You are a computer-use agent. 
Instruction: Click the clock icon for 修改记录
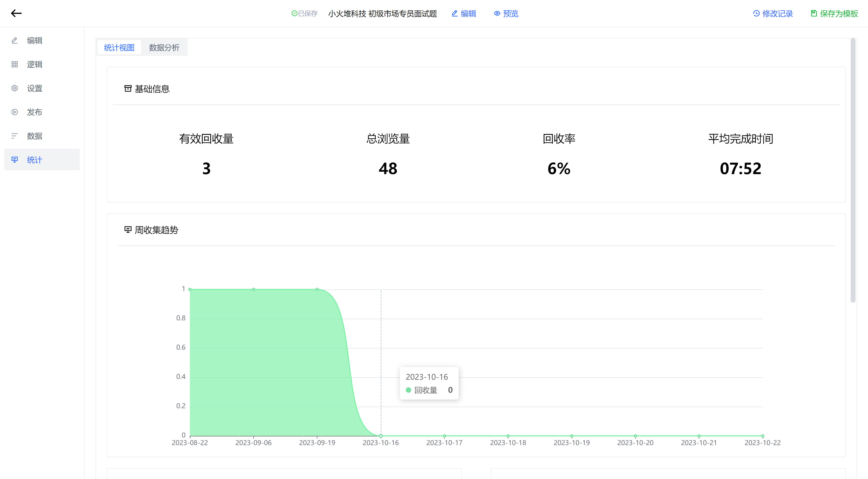point(757,14)
